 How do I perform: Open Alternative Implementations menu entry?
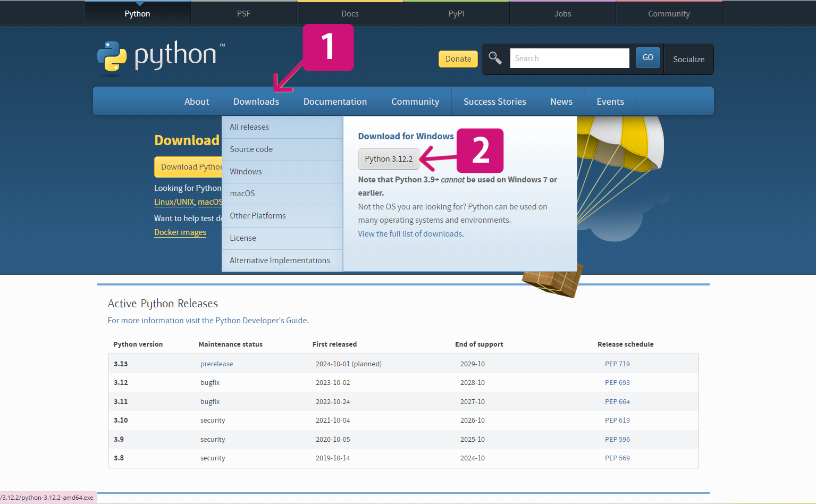pyautogui.click(x=280, y=261)
